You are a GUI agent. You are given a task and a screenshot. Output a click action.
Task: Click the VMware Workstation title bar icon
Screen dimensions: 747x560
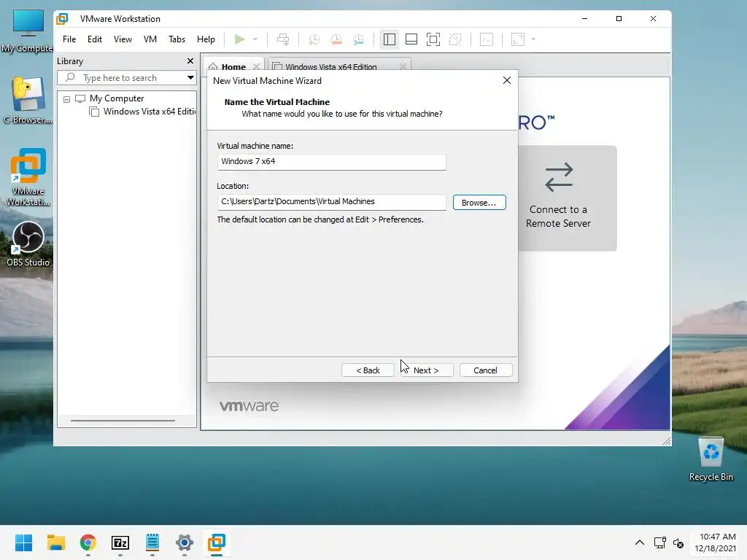[x=63, y=18]
